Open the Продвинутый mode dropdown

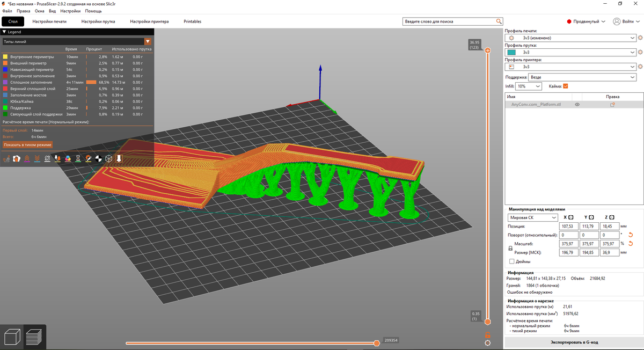pyautogui.click(x=586, y=21)
